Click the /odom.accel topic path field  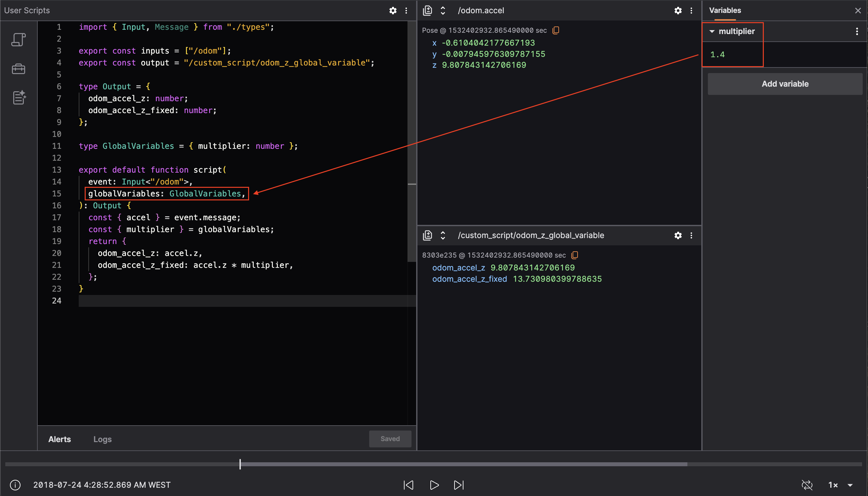pos(481,11)
